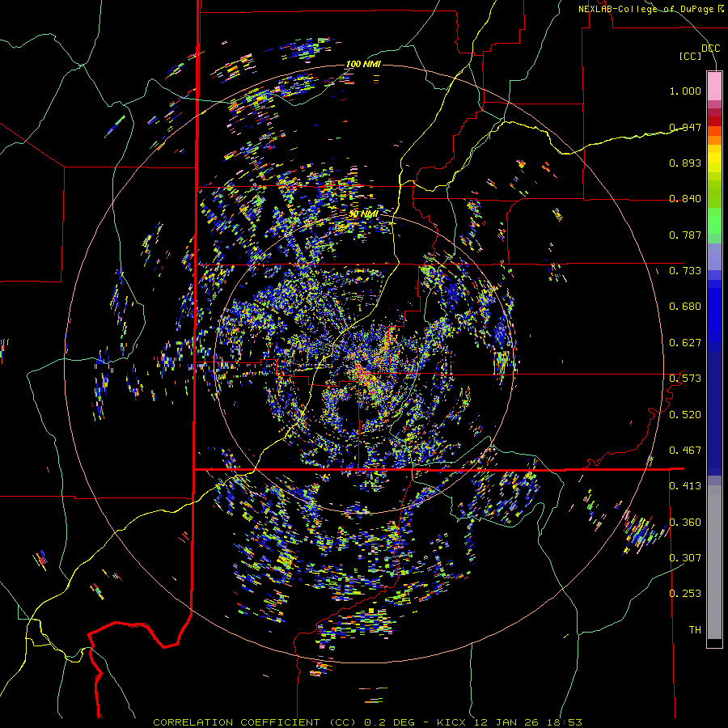Click the 0.840 legend value

pos(685,199)
